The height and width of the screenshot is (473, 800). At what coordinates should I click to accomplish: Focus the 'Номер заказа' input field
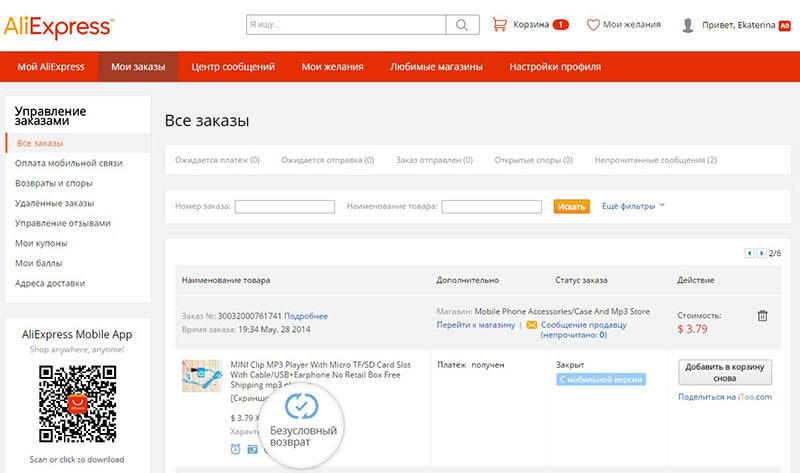[x=285, y=207]
